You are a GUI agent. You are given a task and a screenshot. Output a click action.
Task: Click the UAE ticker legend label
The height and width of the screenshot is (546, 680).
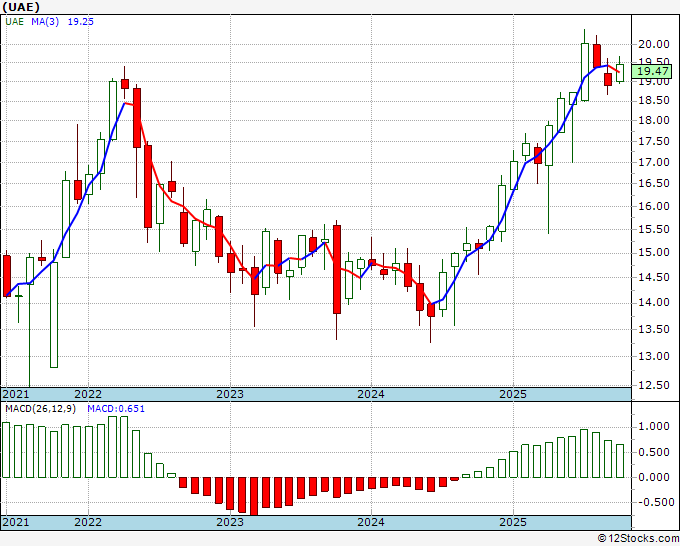click(15, 22)
